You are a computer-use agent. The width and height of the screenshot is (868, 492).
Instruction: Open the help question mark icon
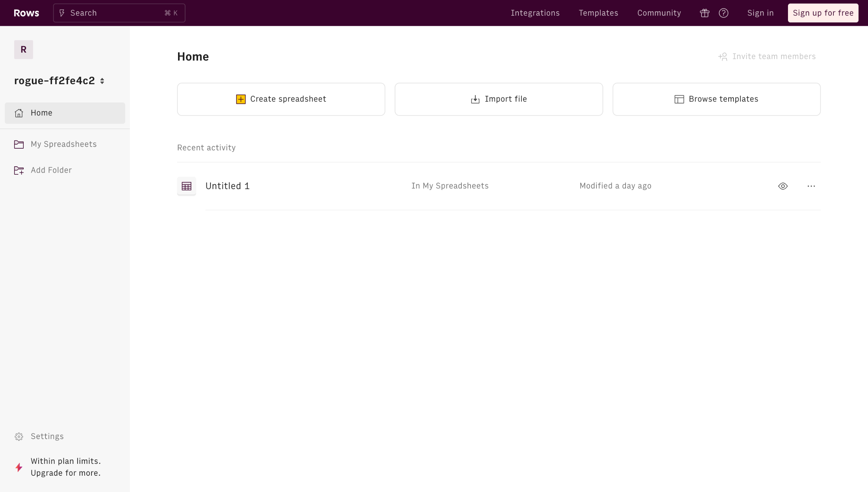tap(723, 13)
